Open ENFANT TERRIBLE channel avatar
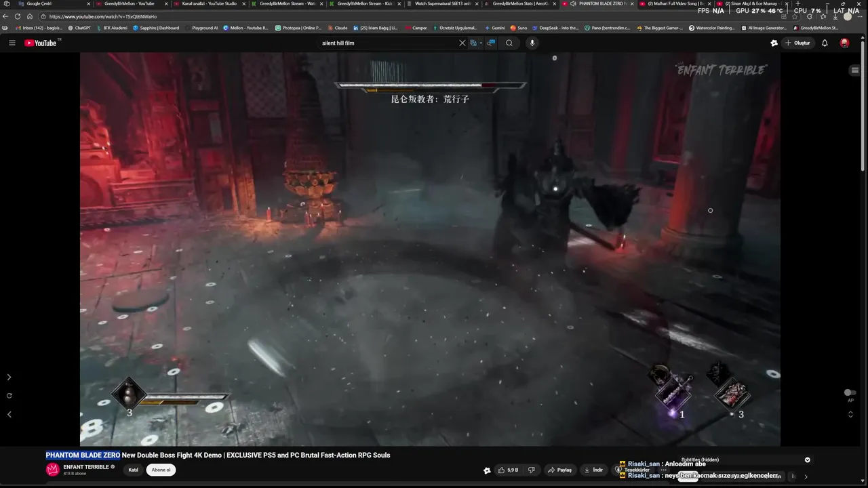This screenshot has height=488, width=868. coord(52,470)
